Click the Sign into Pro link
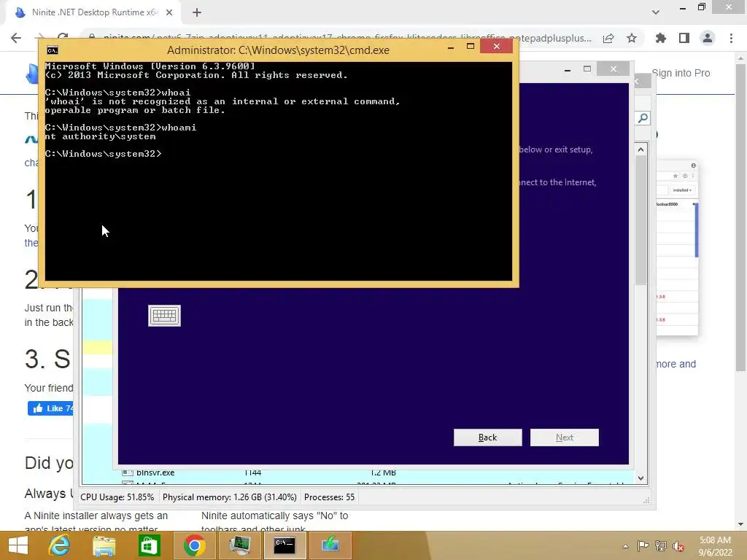Viewport: 747px width, 560px height. pyautogui.click(x=681, y=74)
